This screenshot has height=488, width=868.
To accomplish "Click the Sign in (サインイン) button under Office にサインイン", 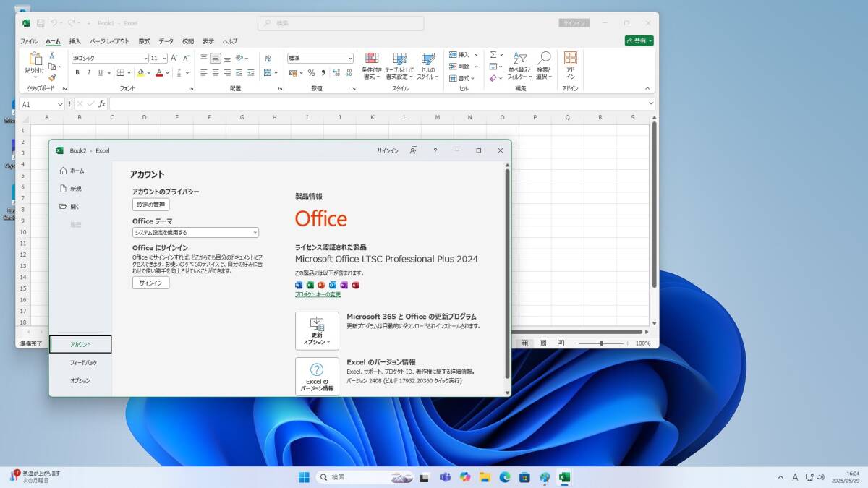I will pyautogui.click(x=150, y=283).
